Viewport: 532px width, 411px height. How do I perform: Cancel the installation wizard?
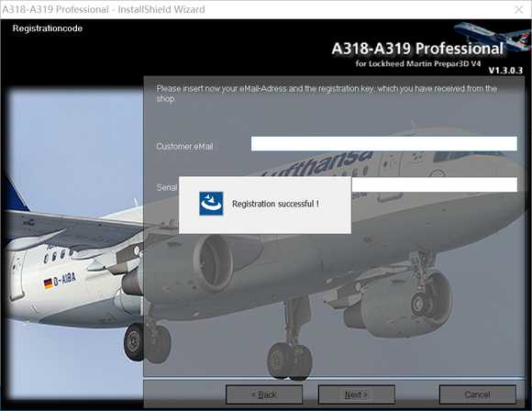[x=478, y=394]
